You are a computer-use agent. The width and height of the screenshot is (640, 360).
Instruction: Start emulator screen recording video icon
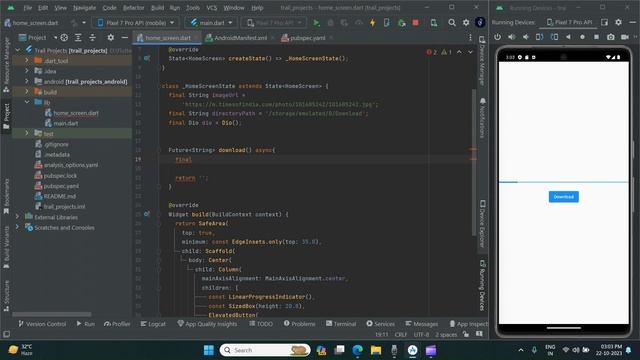(625, 37)
